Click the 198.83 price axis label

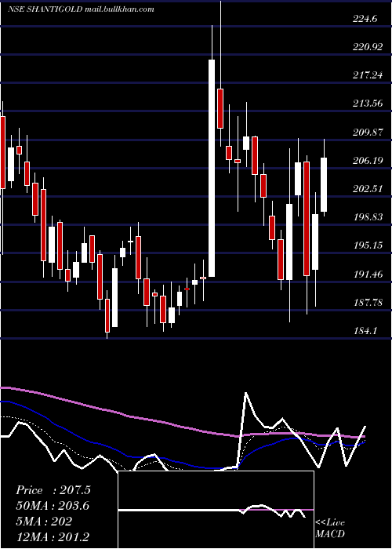point(368,216)
